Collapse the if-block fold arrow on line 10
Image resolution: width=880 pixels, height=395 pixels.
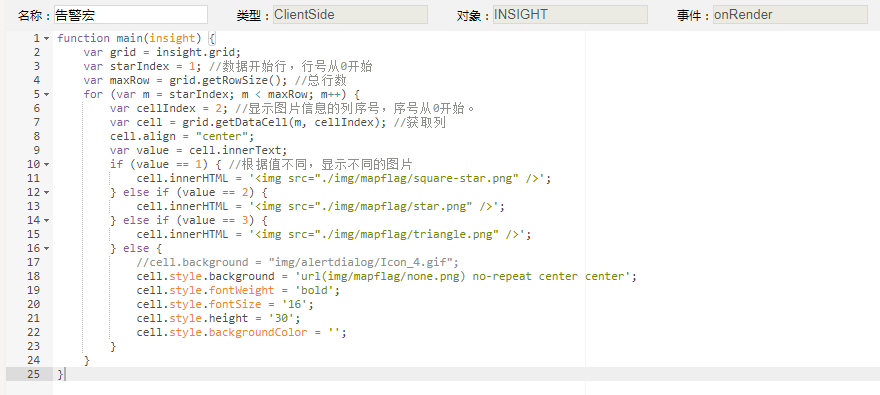click(x=46, y=164)
